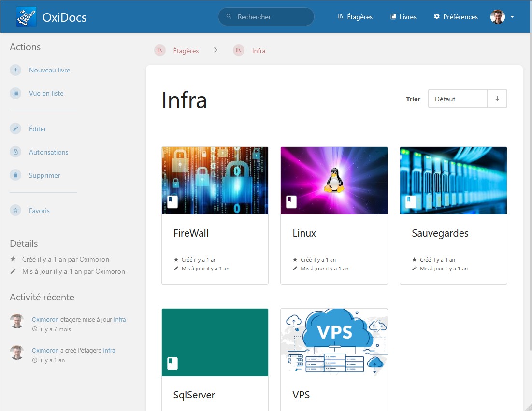The image size is (532, 411).
Task: Click the SqlServer book title
Action: pos(194,395)
